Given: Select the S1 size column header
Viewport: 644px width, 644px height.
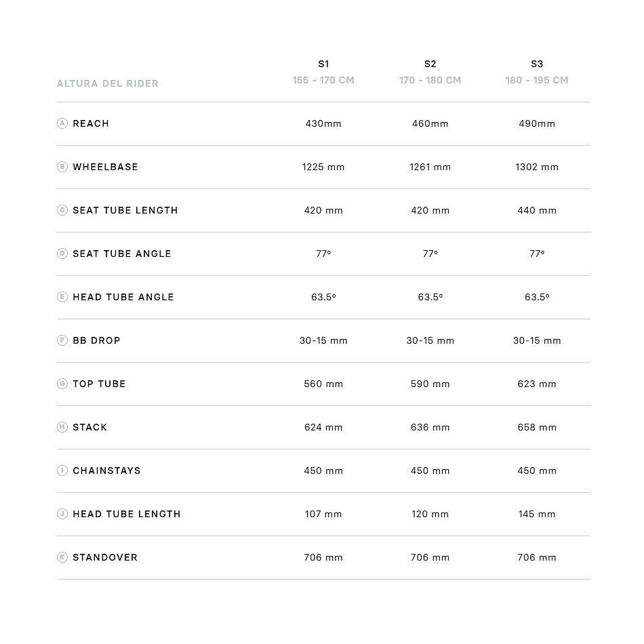Looking at the screenshot, I should (323, 64).
